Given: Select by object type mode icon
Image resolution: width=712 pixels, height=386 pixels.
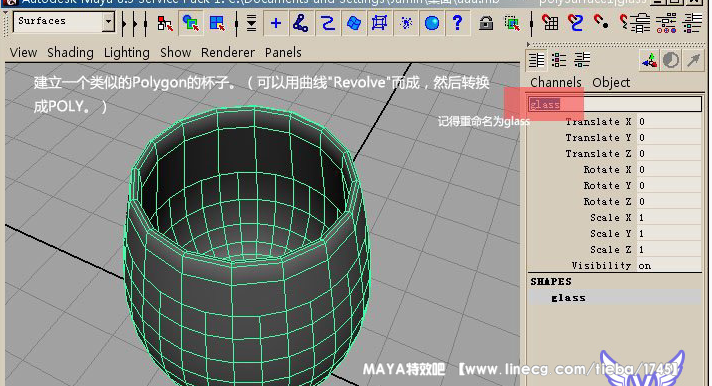Looking at the screenshot, I should (x=191, y=23).
